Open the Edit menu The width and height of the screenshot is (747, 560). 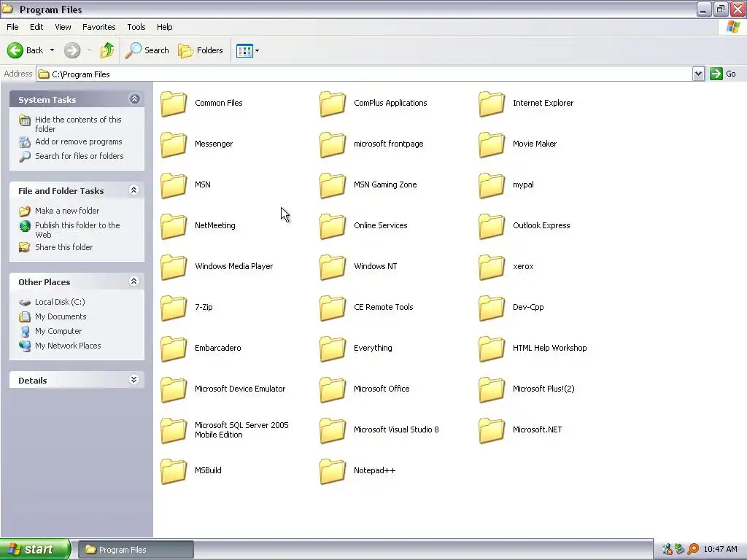pyautogui.click(x=36, y=27)
